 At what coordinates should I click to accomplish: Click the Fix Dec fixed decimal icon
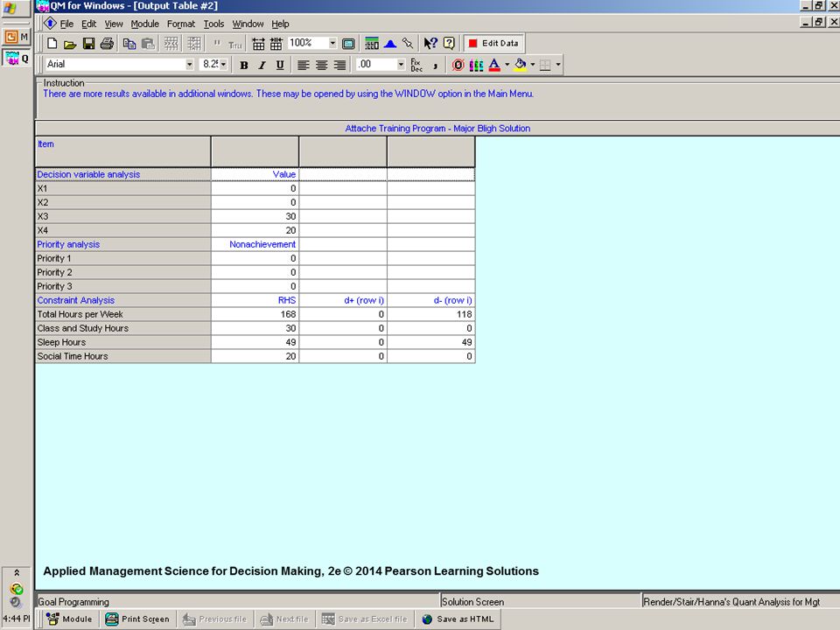coord(416,66)
